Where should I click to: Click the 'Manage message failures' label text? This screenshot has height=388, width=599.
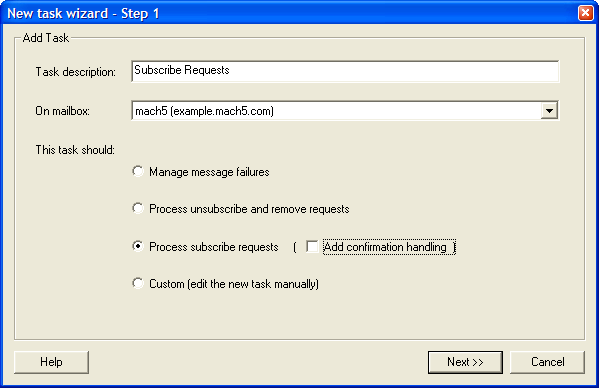(x=209, y=172)
